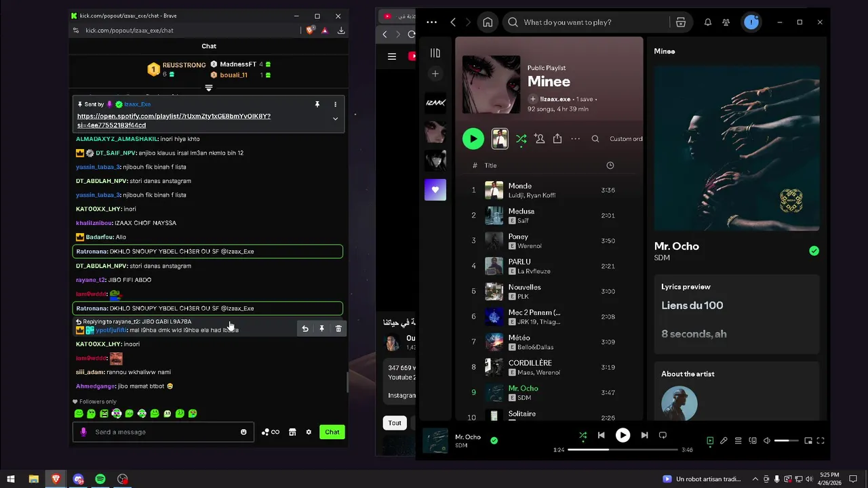Screen dimensions: 868x488
Task: Open the pinned Spotify playlist link in chat
Action: click(x=174, y=121)
